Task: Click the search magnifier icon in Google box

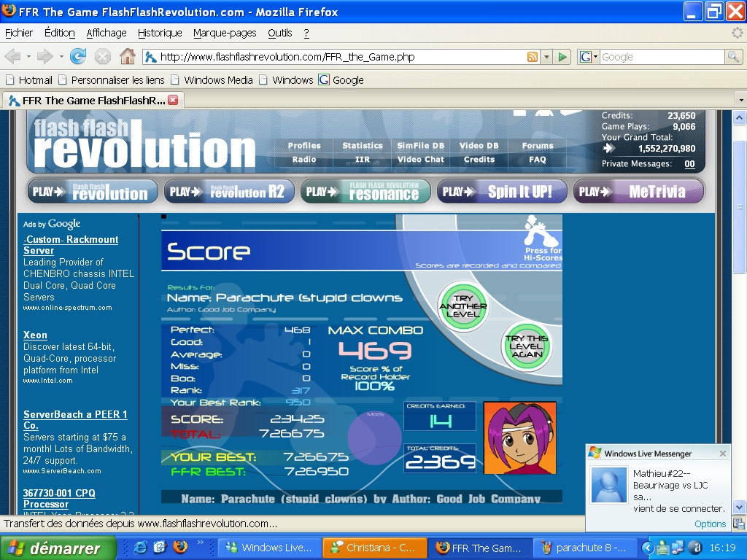Action: point(733,57)
